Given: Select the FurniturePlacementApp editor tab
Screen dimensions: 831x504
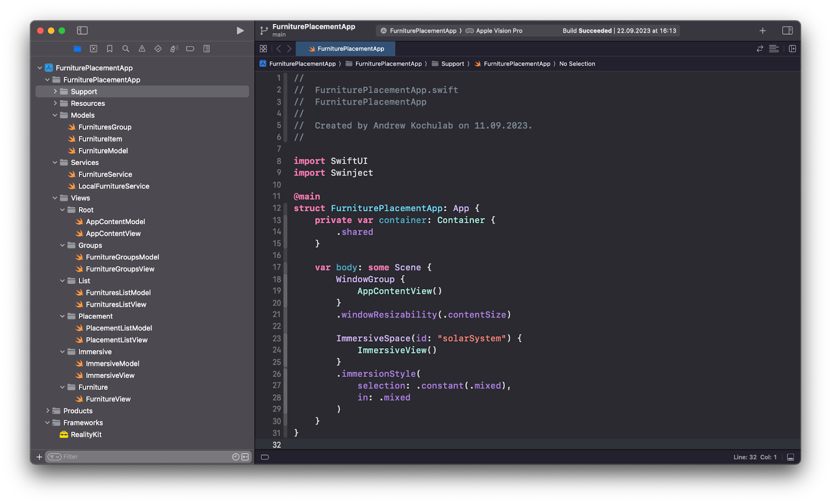Looking at the screenshot, I should coord(346,49).
